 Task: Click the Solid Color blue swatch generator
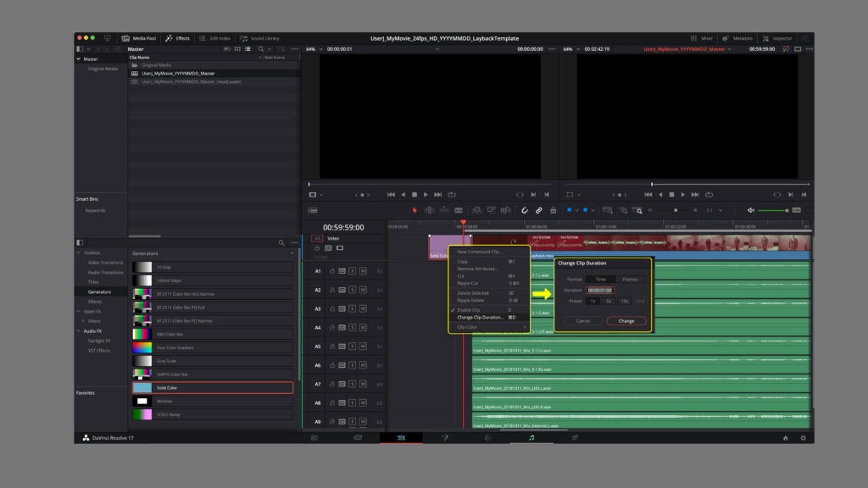pos(142,388)
